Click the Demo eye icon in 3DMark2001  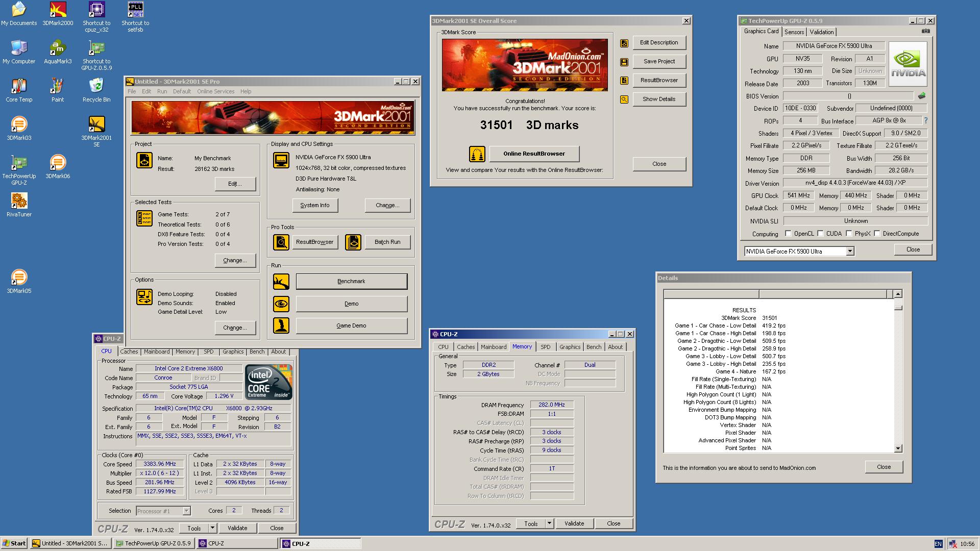click(x=281, y=304)
